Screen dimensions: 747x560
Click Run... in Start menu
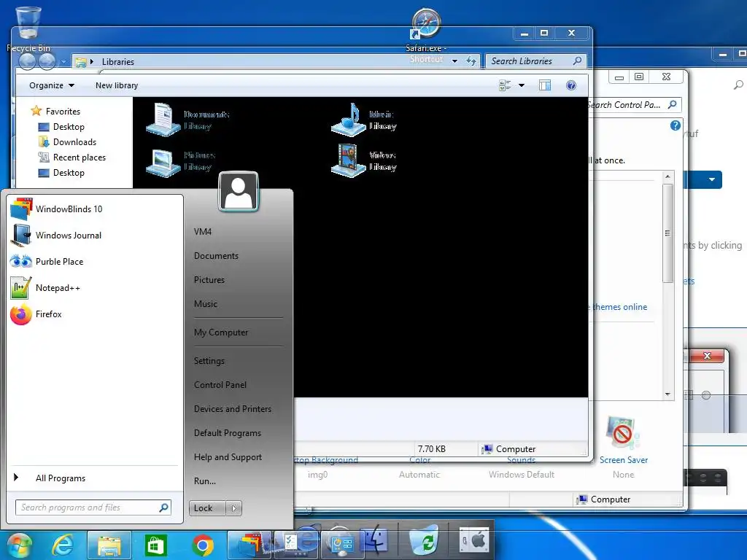pyautogui.click(x=205, y=481)
